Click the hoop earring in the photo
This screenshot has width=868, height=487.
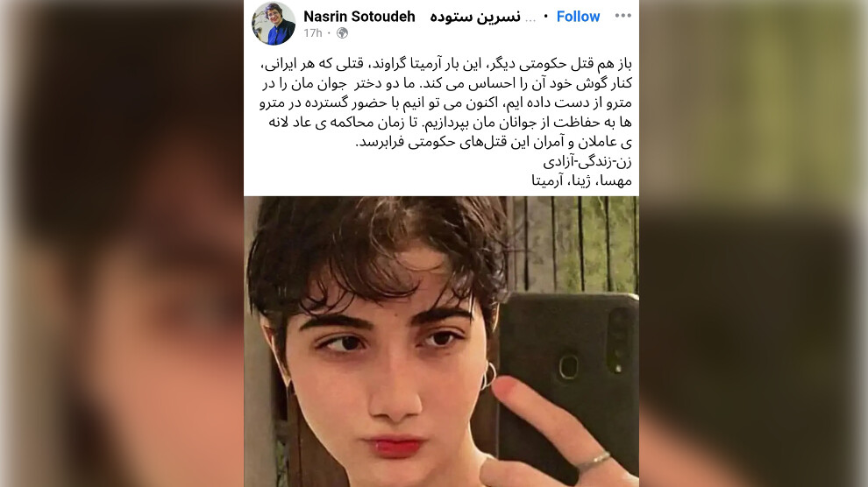click(488, 376)
